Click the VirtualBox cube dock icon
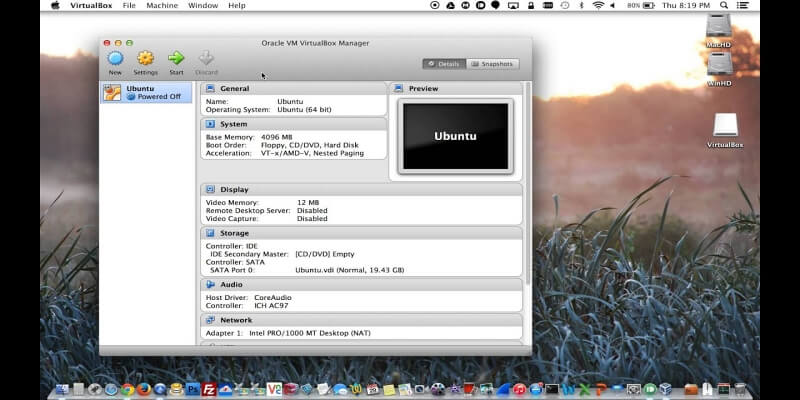The height and width of the screenshot is (400, 800). pyautogui.click(x=665, y=389)
